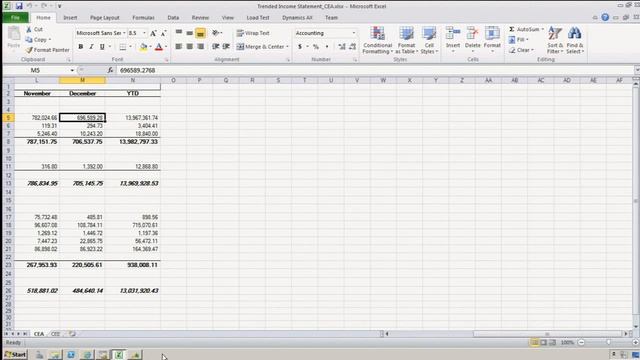Align text right
640x360 pixels.
pos(200,47)
